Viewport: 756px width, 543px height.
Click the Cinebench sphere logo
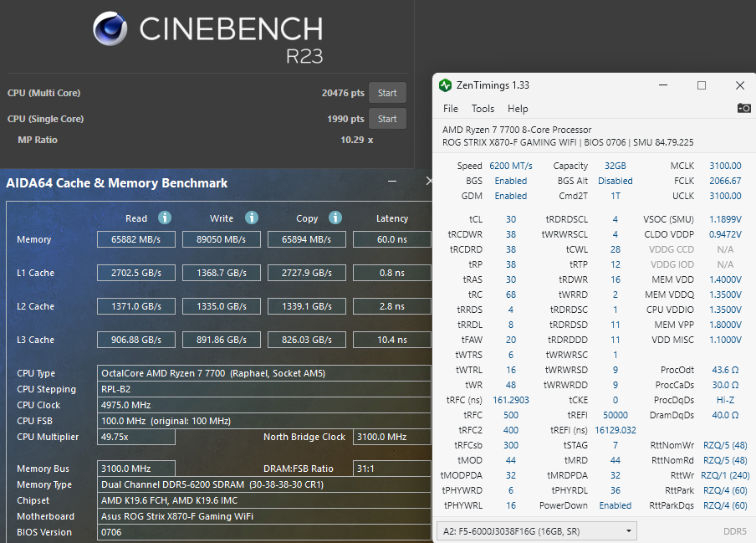pyautogui.click(x=110, y=29)
